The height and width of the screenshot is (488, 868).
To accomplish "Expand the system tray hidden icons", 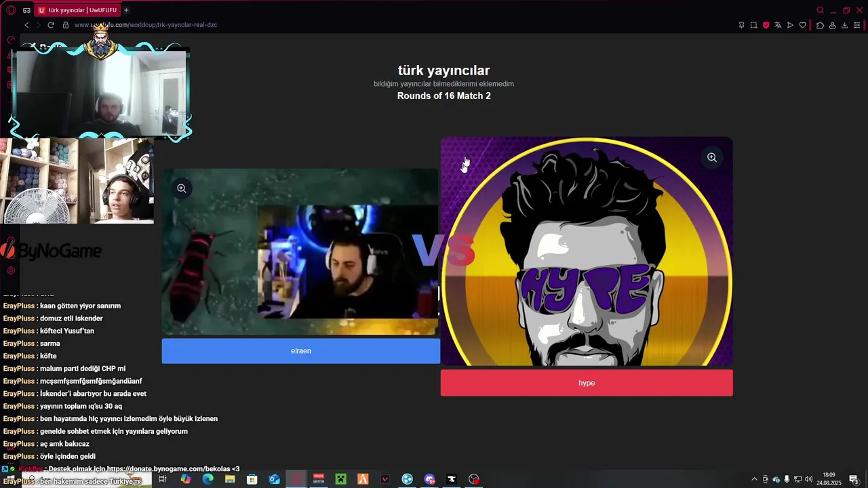I will [754, 479].
